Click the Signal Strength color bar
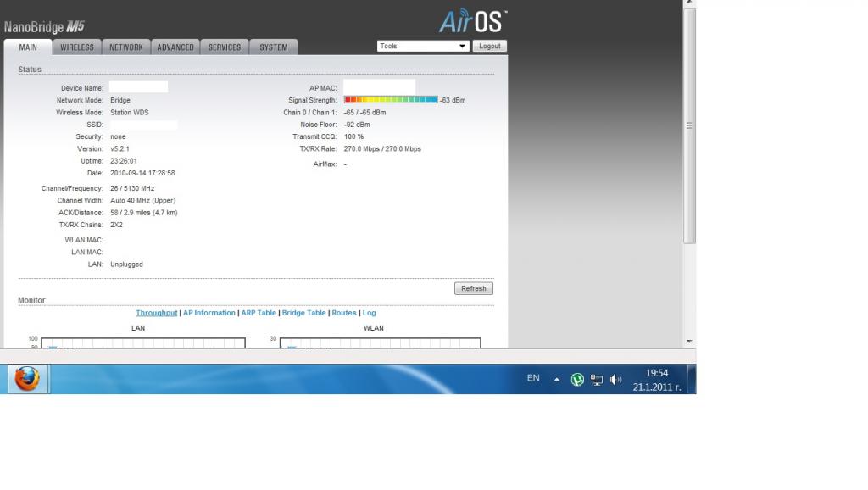This screenshot has width=868, height=490. [390, 100]
